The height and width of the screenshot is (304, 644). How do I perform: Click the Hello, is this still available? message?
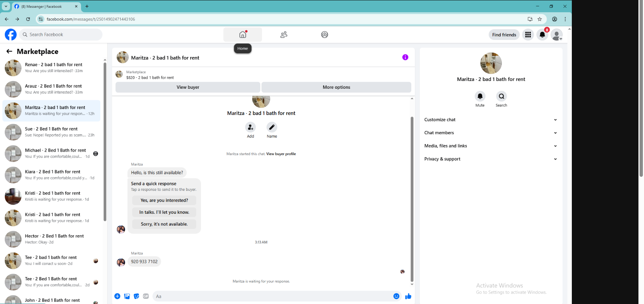point(157,173)
